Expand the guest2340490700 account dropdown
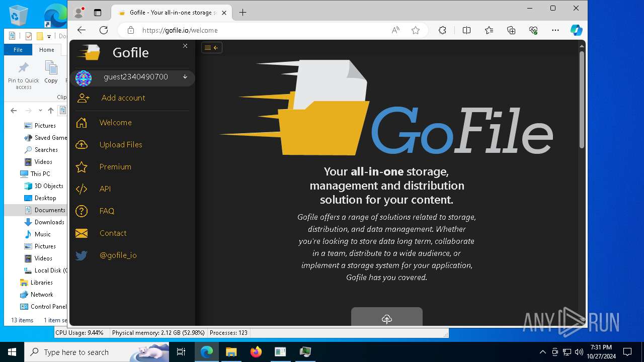 pyautogui.click(x=185, y=77)
